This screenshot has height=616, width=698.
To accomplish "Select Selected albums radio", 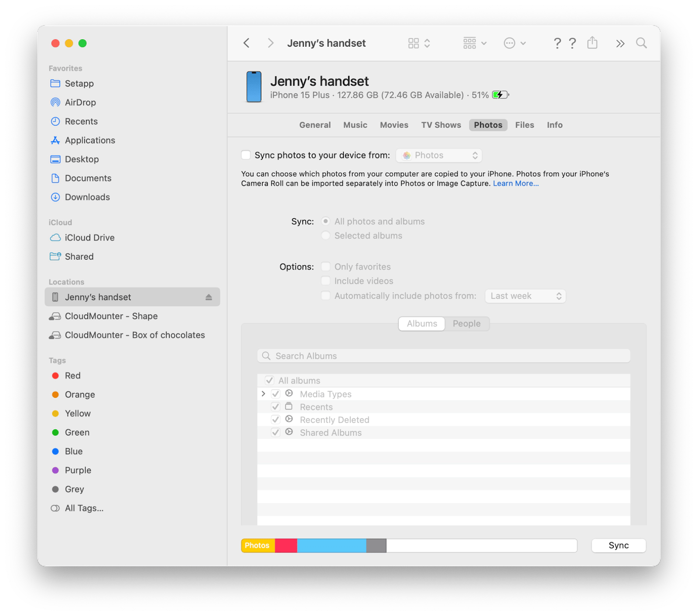I will click(x=325, y=236).
